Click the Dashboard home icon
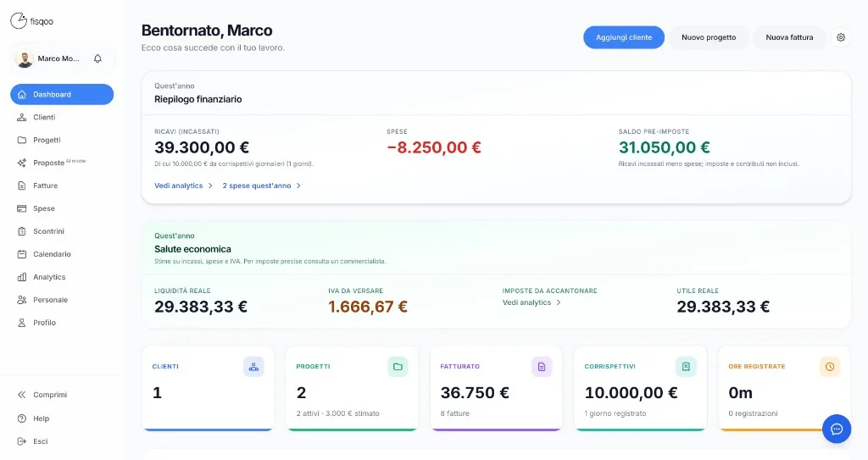This screenshot has width=868, height=460. coord(21,95)
